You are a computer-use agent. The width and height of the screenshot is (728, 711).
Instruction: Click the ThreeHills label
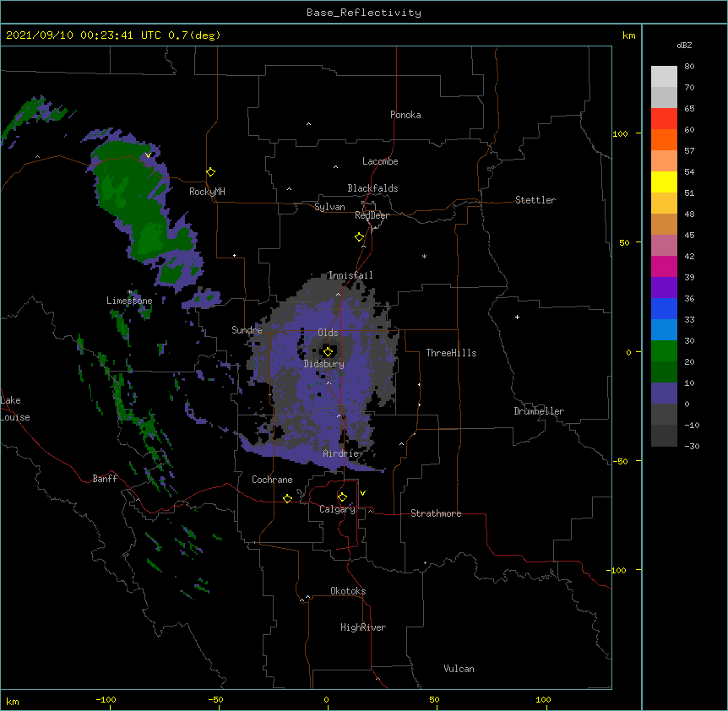[x=451, y=353]
